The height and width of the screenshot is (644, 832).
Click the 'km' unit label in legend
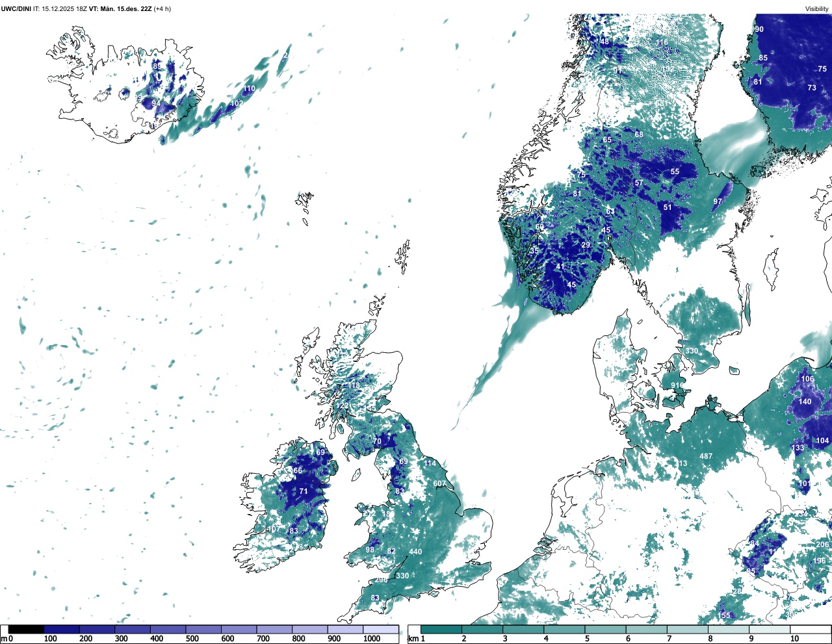(412, 639)
